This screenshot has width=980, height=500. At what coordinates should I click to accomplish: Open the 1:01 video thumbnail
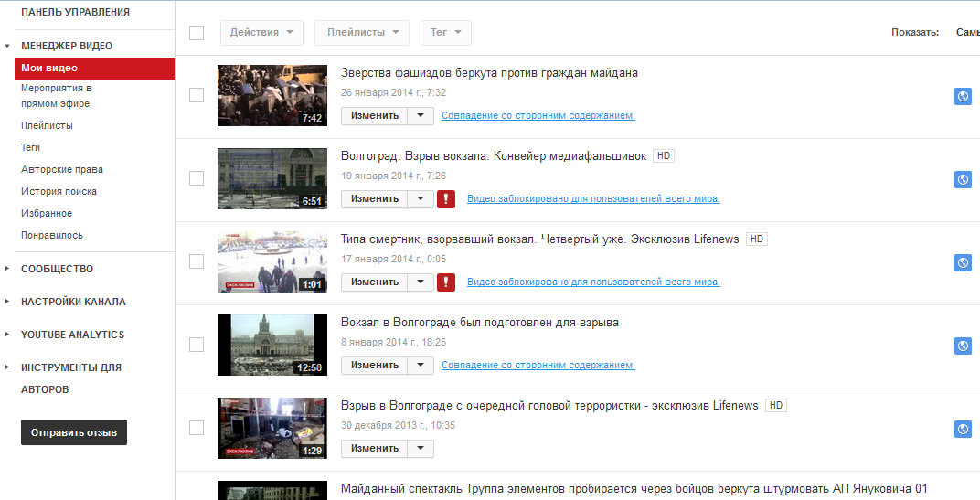pos(272,261)
